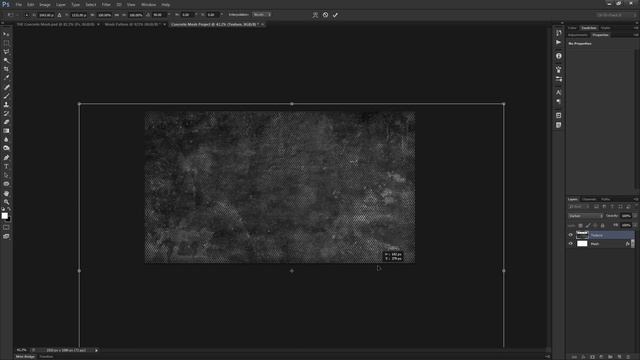
Task: Open the Character panel icon
Action: point(558,93)
